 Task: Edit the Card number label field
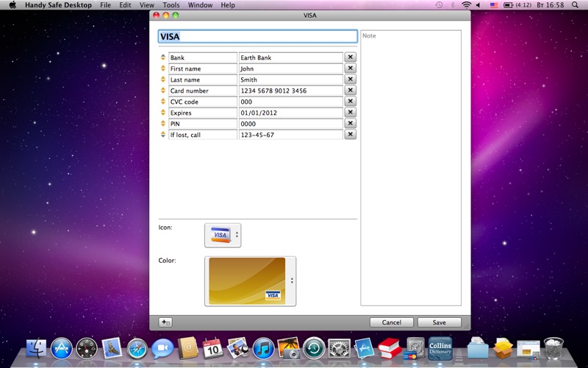coord(203,91)
